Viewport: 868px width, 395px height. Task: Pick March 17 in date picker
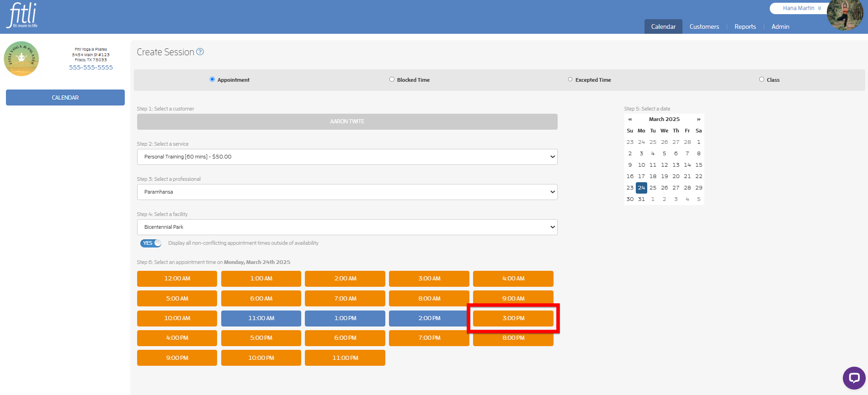(x=641, y=176)
